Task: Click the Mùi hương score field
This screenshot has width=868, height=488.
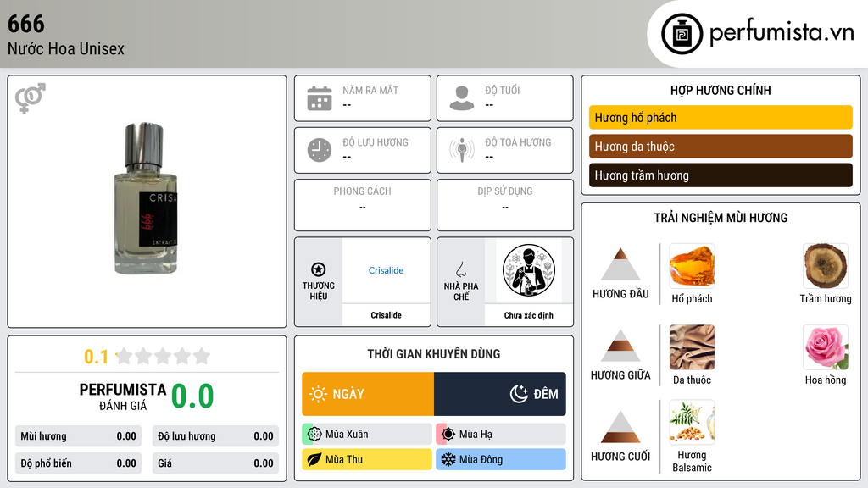Action: 78,436
